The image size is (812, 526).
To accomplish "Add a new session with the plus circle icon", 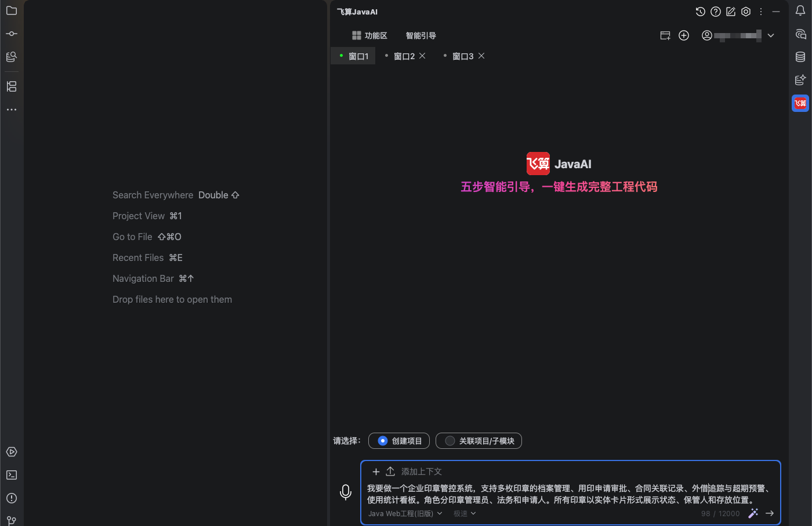I will pyautogui.click(x=684, y=35).
